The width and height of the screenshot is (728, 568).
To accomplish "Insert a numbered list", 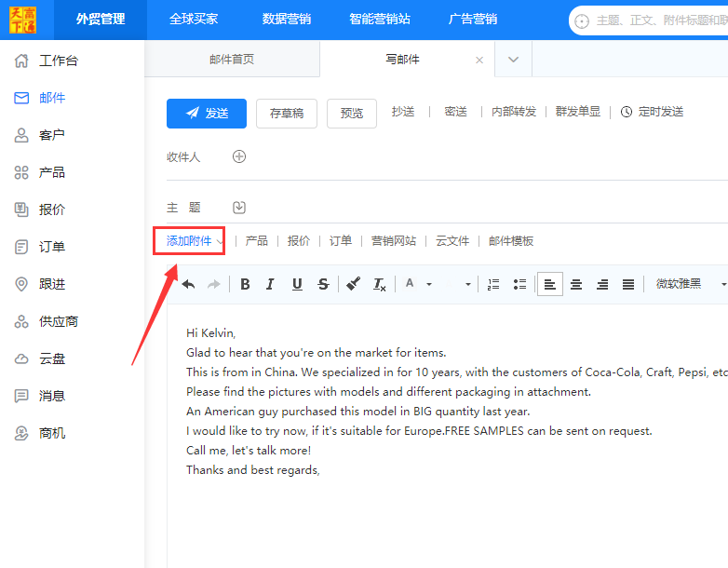I will coord(493,284).
